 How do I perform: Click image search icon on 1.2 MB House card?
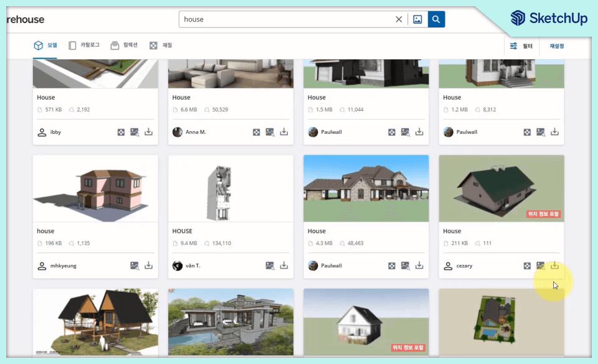pos(541,132)
